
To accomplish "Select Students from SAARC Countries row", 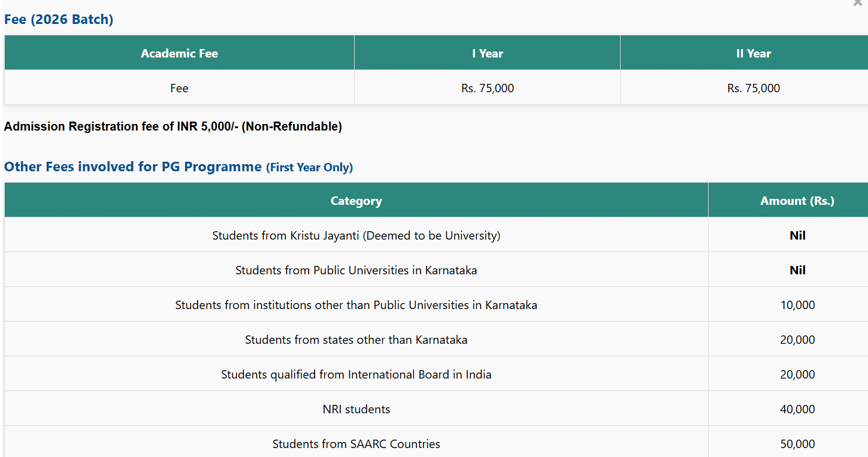I will pyautogui.click(x=356, y=444).
